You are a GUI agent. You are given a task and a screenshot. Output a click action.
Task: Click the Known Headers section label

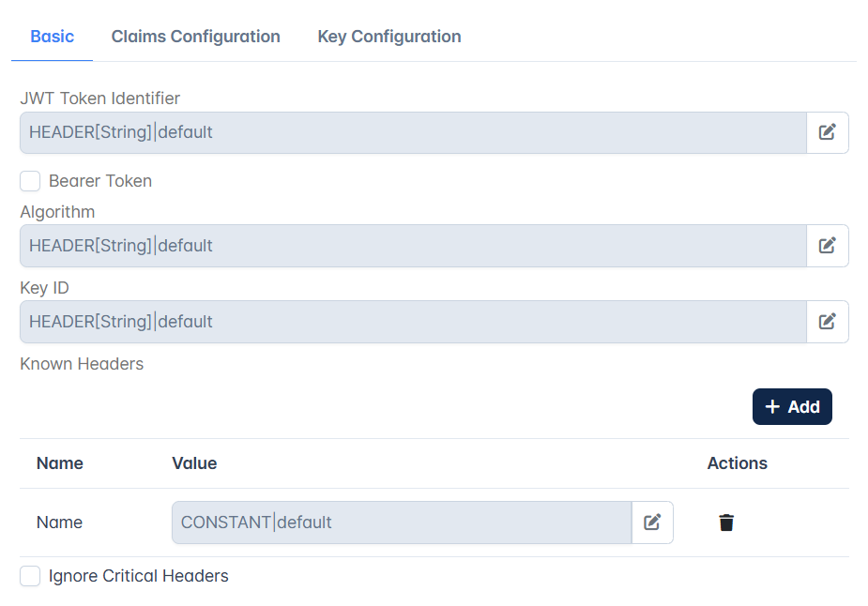point(82,364)
